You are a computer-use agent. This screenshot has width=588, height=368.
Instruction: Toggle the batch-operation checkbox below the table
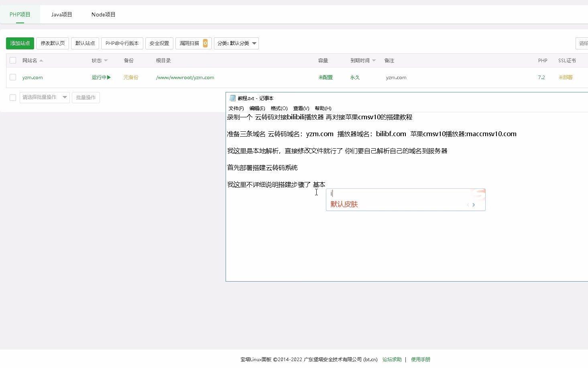tap(13, 97)
